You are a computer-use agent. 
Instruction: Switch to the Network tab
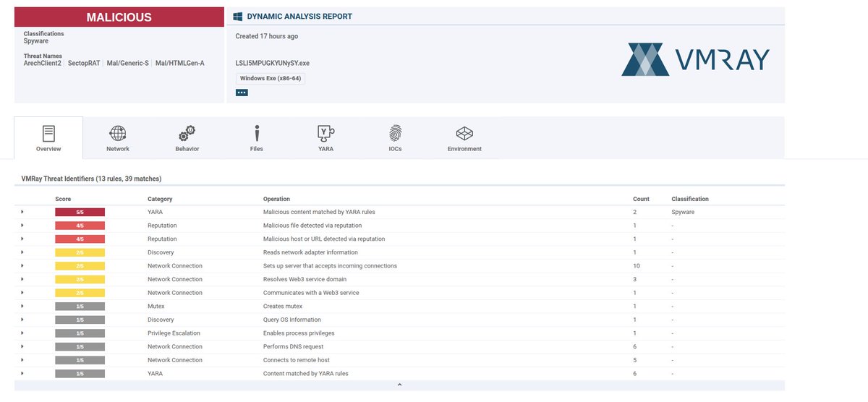118,137
